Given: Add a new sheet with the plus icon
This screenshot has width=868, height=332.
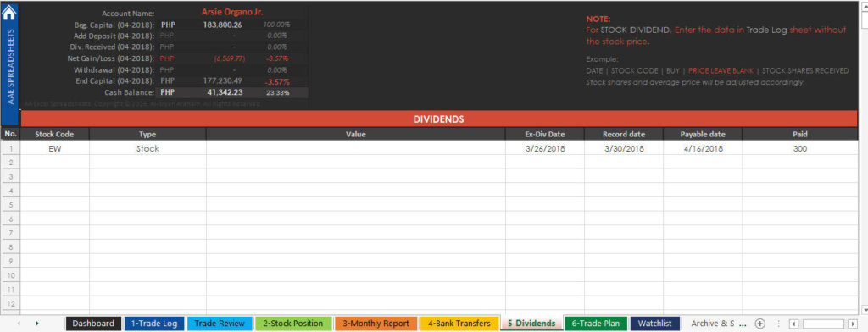Looking at the screenshot, I should pos(760,324).
